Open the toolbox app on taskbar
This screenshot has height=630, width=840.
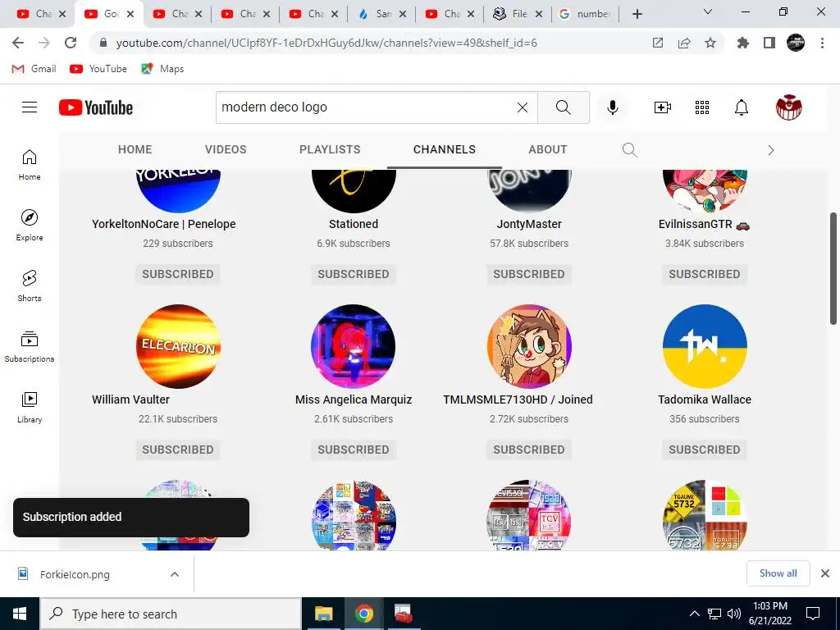coord(403,614)
